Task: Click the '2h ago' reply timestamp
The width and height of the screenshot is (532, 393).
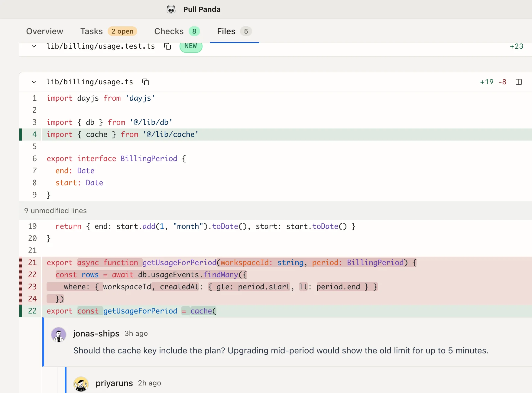Action: 150,383
